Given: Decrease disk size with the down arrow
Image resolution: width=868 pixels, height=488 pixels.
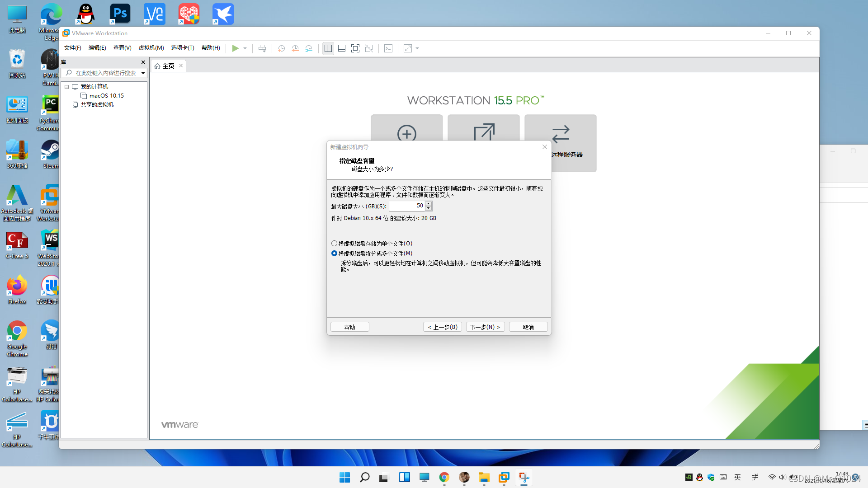Looking at the screenshot, I should click(x=429, y=209).
